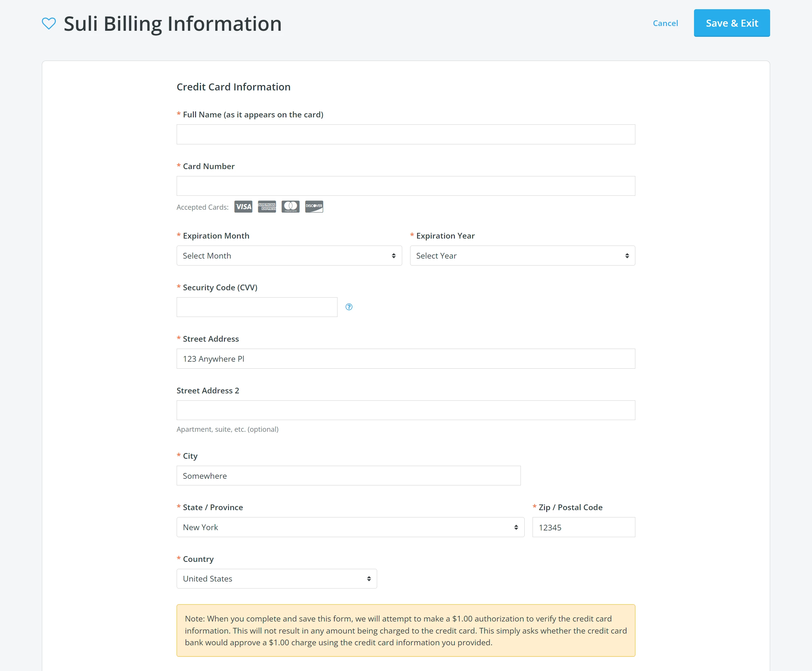812x671 pixels.
Task: Focus the Card Number input field
Action: (x=405, y=186)
